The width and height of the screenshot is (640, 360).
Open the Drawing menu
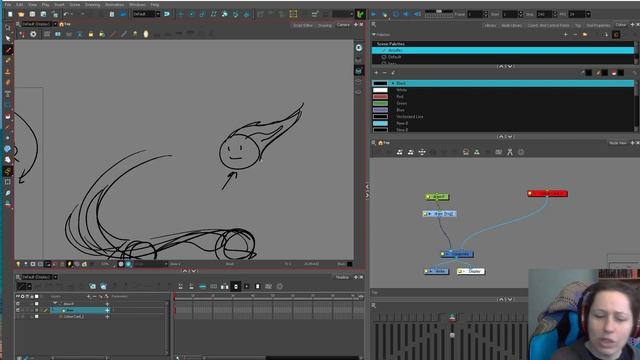tap(93, 4)
